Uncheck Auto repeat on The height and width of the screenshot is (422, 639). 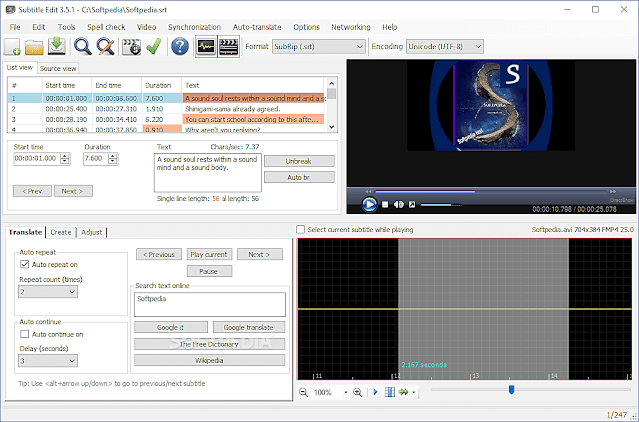25,265
